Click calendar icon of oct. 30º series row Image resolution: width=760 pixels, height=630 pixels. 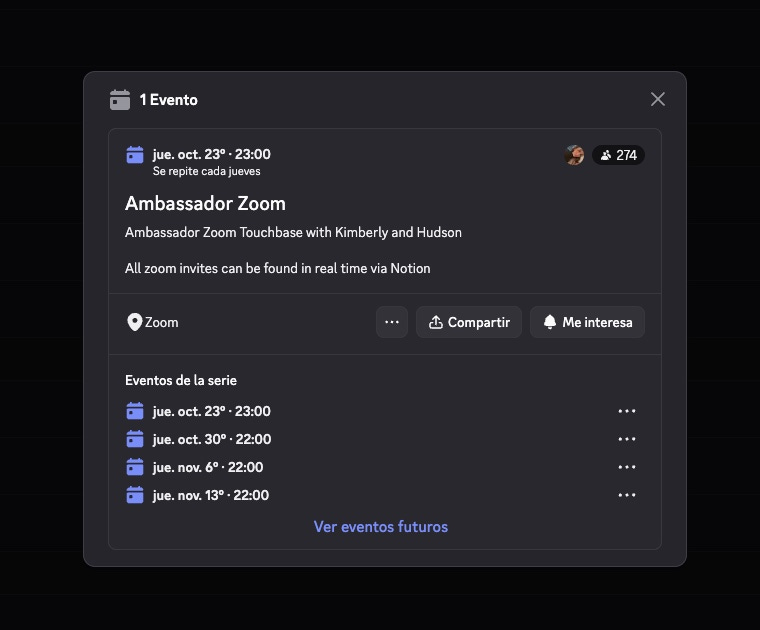(135, 439)
